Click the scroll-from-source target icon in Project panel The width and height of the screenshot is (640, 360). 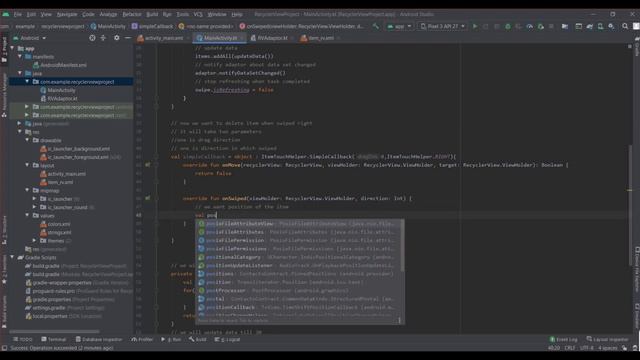92,38
